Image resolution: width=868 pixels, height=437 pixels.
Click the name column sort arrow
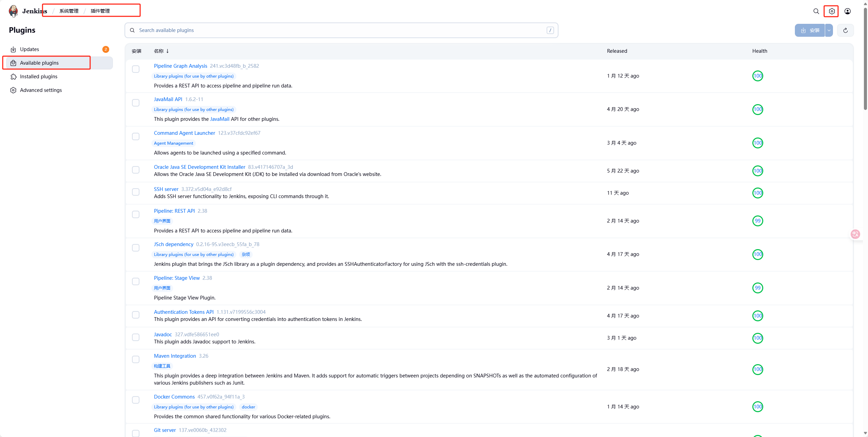(x=167, y=51)
